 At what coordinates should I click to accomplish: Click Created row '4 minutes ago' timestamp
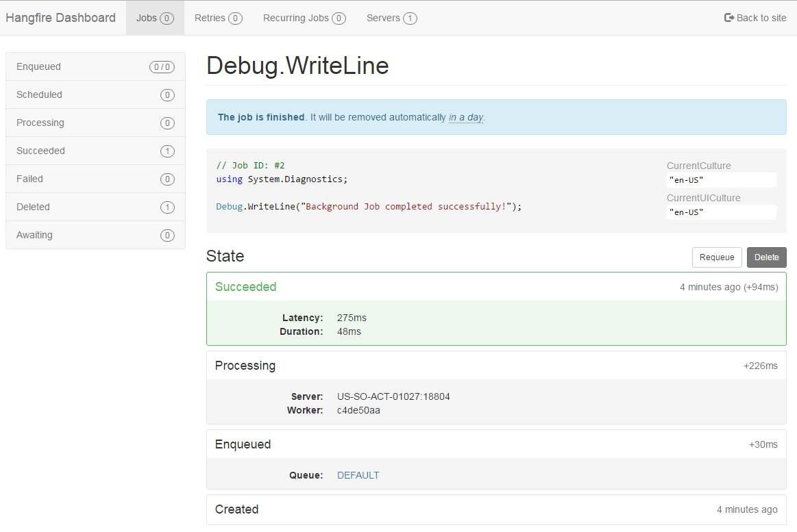(747, 509)
